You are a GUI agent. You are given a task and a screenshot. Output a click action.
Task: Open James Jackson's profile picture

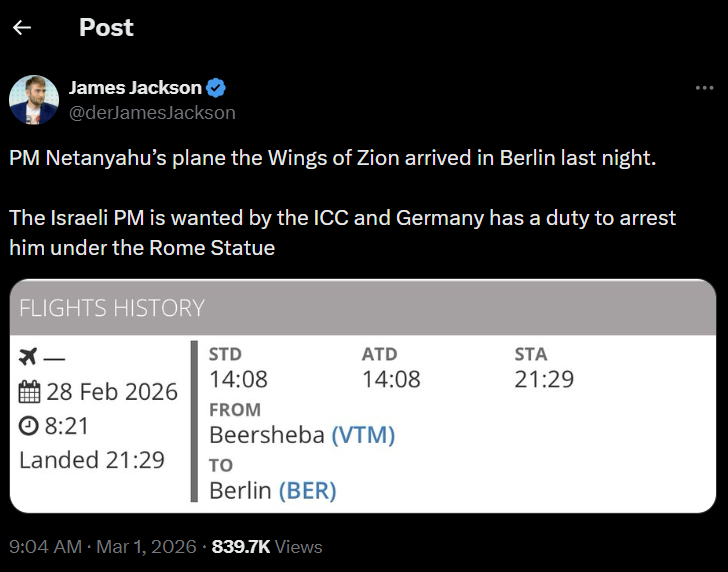33,99
